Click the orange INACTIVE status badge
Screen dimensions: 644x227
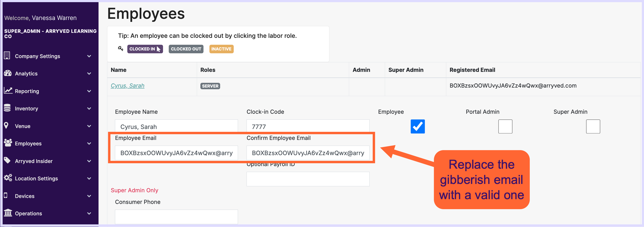point(221,49)
